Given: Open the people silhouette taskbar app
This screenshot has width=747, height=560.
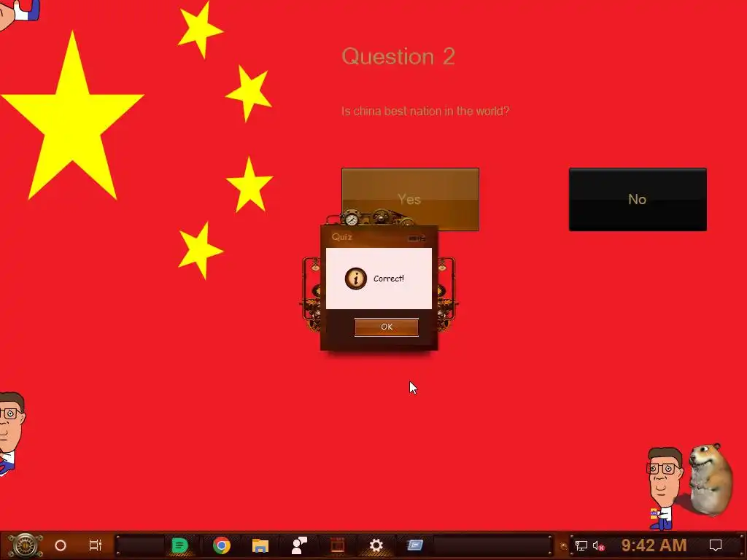Looking at the screenshot, I should pyautogui.click(x=299, y=545).
